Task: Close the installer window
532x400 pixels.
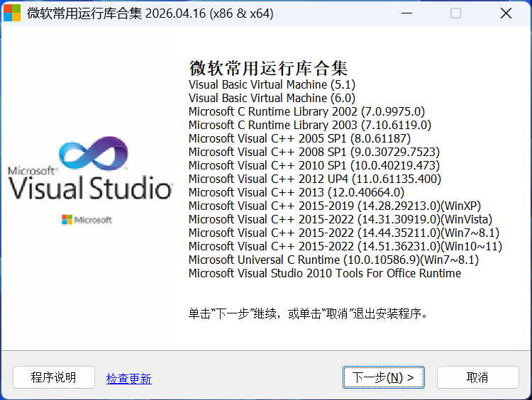Action: [x=506, y=13]
